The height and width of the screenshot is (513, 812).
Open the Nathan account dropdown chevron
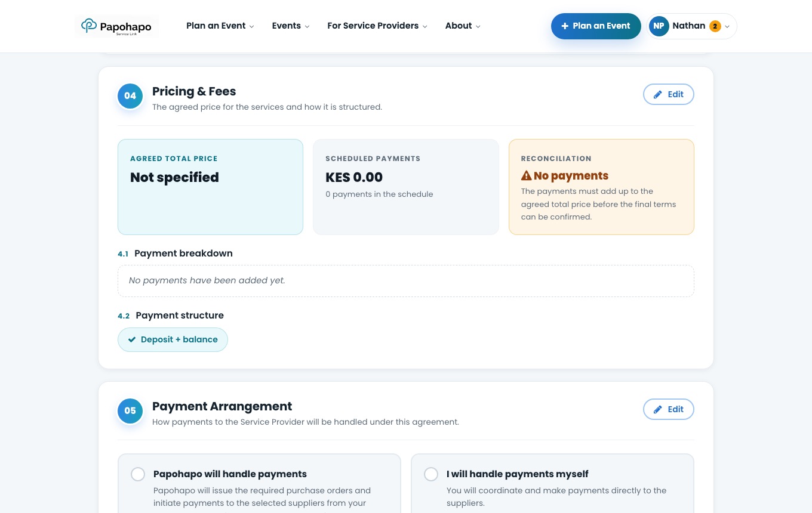pyautogui.click(x=727, y=26)
